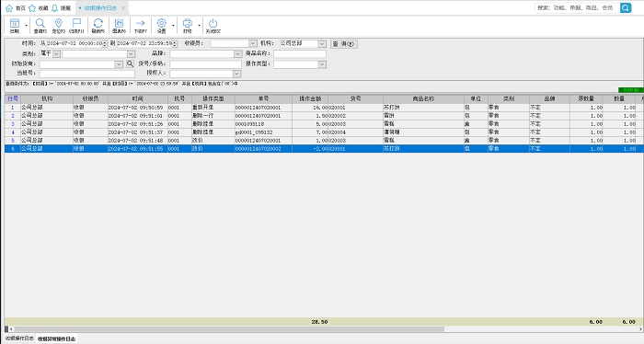Click the end time spinner of 到 field
Image resolution: width=644 pixels, height=344 pixels.
175,43
